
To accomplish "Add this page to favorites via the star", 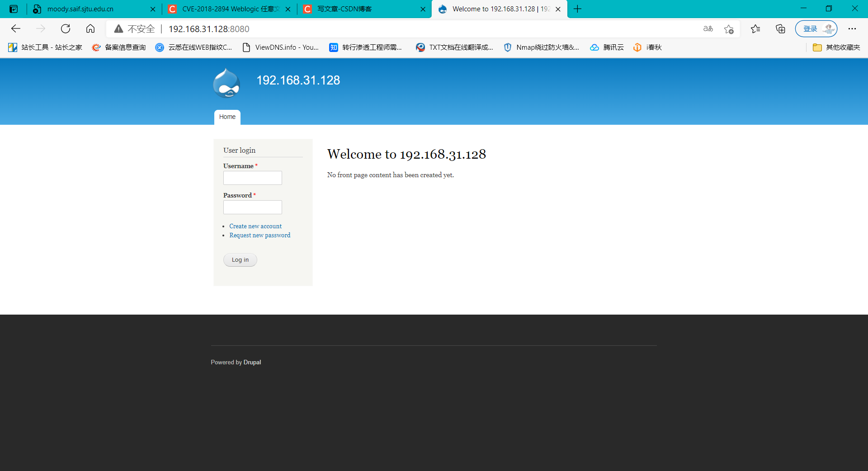I will (729, 29).
